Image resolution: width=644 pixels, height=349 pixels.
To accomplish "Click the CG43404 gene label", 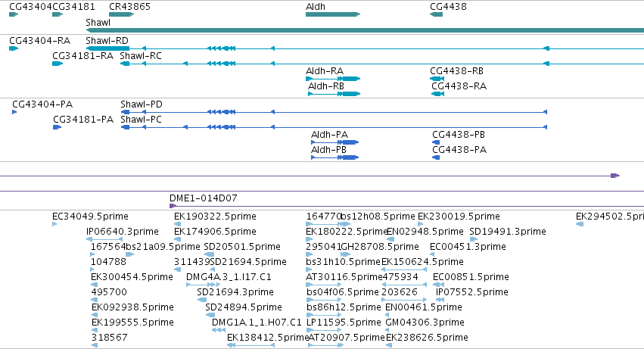I will 30,7.
